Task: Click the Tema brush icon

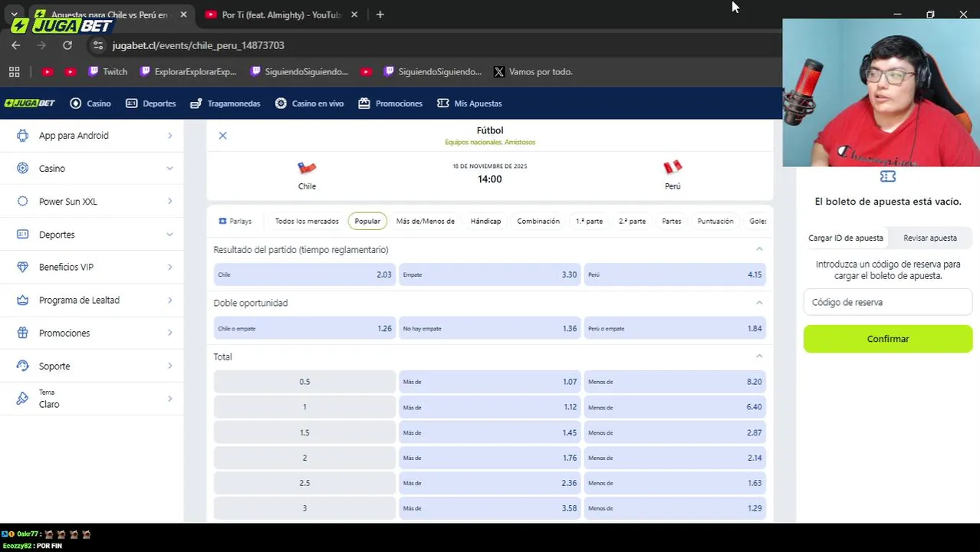Action: [23, 399]
